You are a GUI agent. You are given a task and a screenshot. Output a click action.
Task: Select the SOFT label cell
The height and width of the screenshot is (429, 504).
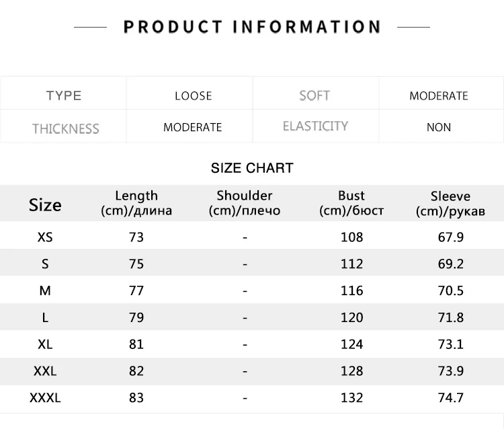pyautogui.click(x=314, y=95)
